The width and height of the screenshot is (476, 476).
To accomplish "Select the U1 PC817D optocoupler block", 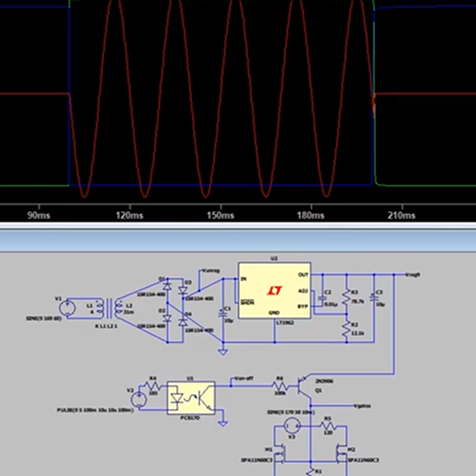I will pyautogui.click(x=191, y=398).
